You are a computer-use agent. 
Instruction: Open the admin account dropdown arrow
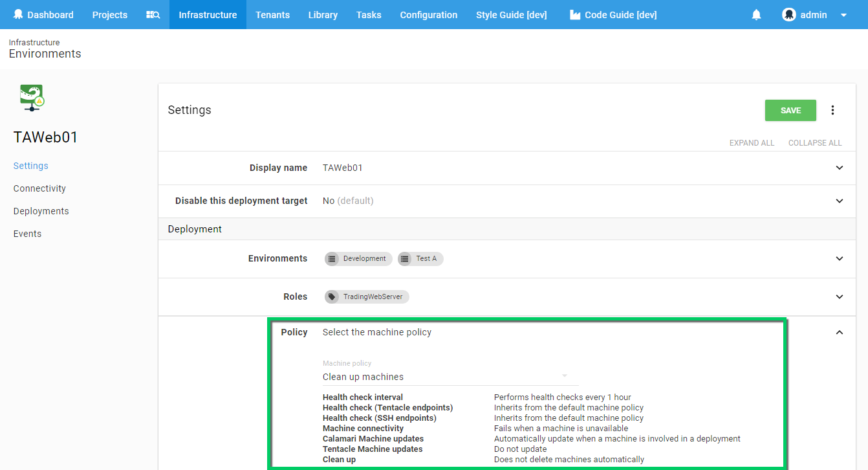(843, 15)
